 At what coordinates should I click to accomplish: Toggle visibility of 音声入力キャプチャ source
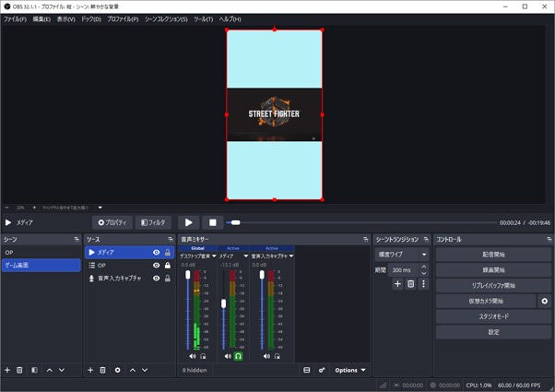tap(156, 278)
